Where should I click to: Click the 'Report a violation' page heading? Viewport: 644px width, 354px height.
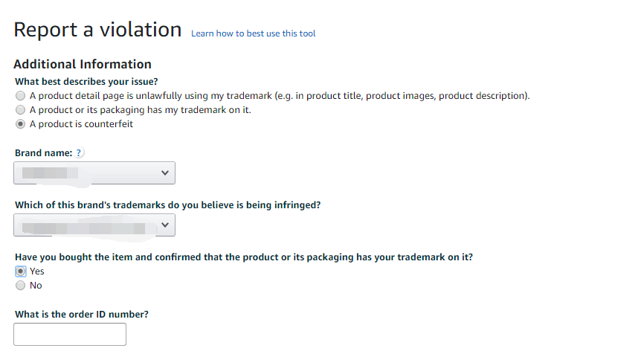97,30
